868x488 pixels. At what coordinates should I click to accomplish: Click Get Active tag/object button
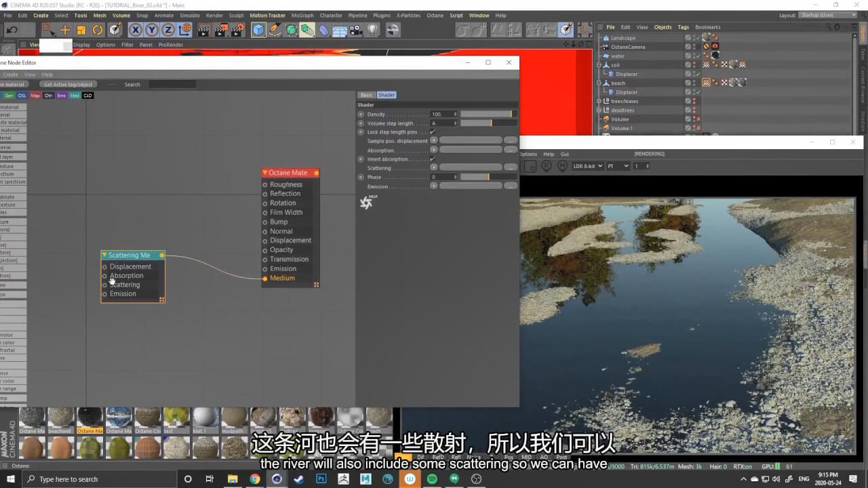[68, 85]
